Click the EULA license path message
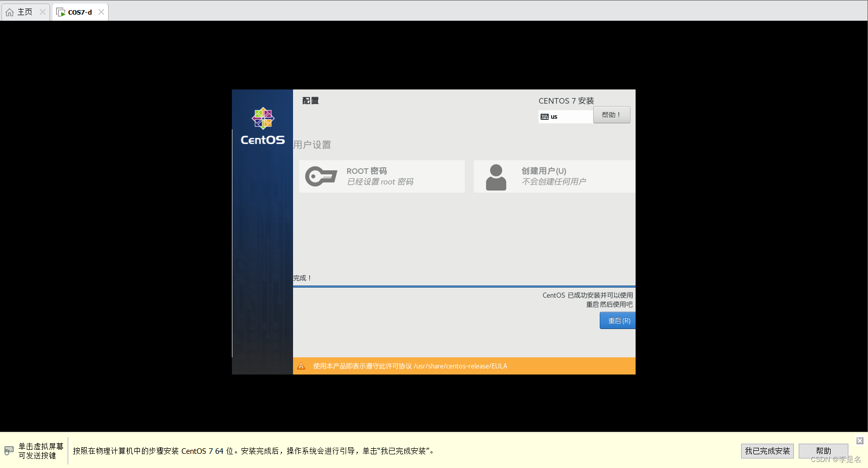The width and height of the screenshot is (868, 468). (x=410, y=366)
